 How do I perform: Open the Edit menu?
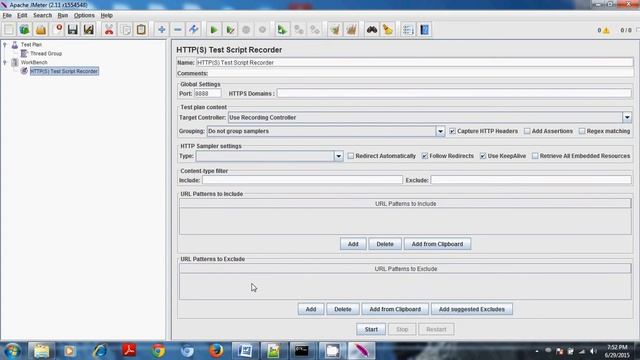click(22, 15)
